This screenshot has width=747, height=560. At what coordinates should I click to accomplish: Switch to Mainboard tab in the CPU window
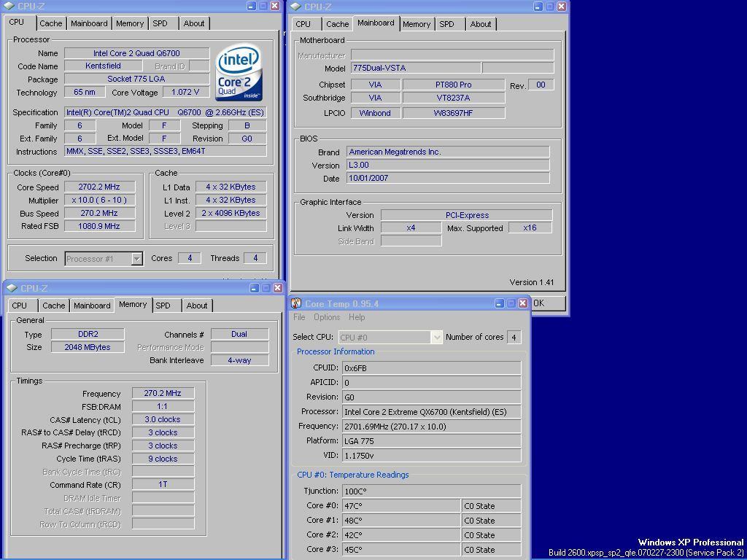[89, 23]
